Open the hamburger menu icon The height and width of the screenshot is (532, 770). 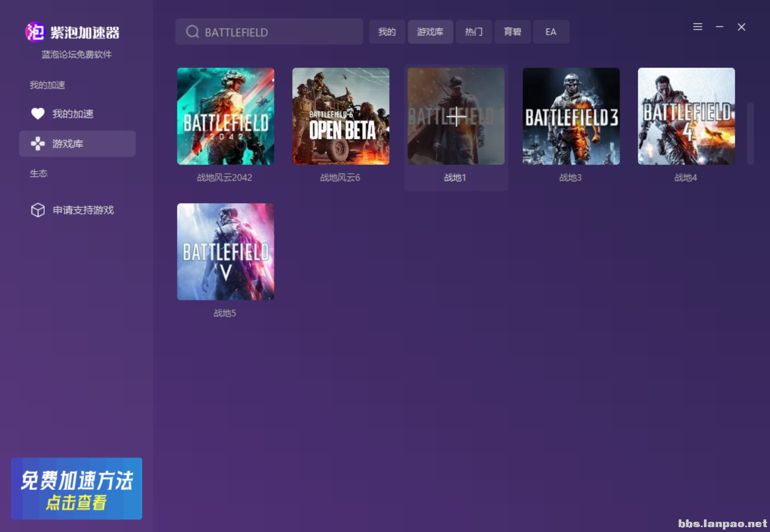698,27
